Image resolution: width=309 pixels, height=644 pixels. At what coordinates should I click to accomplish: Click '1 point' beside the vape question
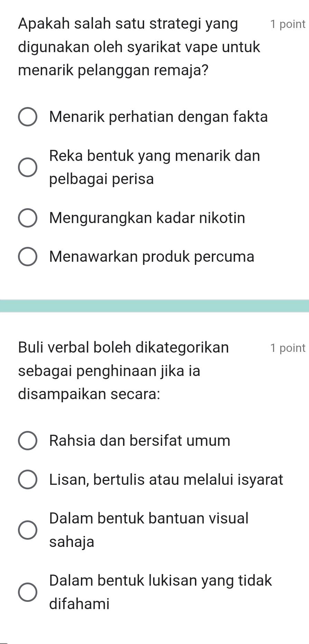tap(288, 24)
